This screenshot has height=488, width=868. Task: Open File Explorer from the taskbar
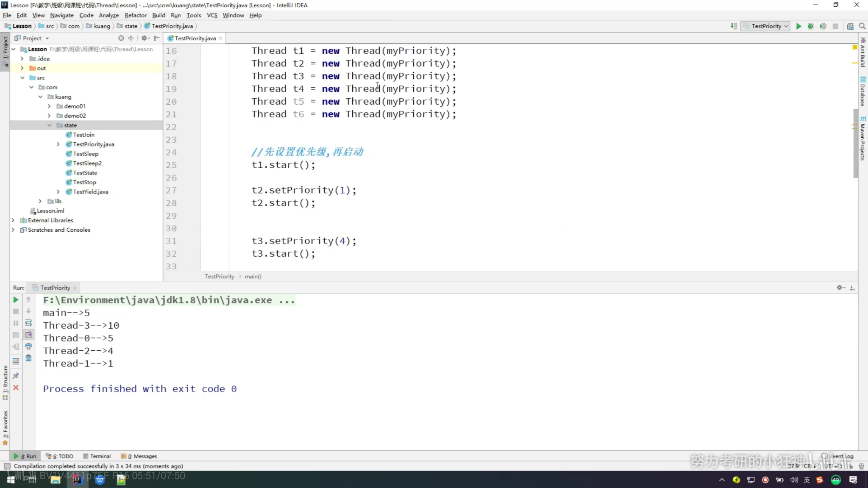coord(55,480)
